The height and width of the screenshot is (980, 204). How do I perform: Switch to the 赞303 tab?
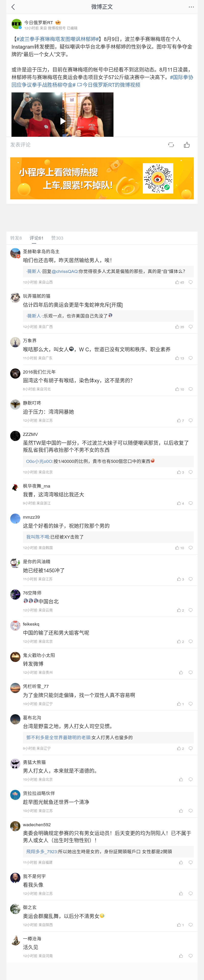pos(57,238)
